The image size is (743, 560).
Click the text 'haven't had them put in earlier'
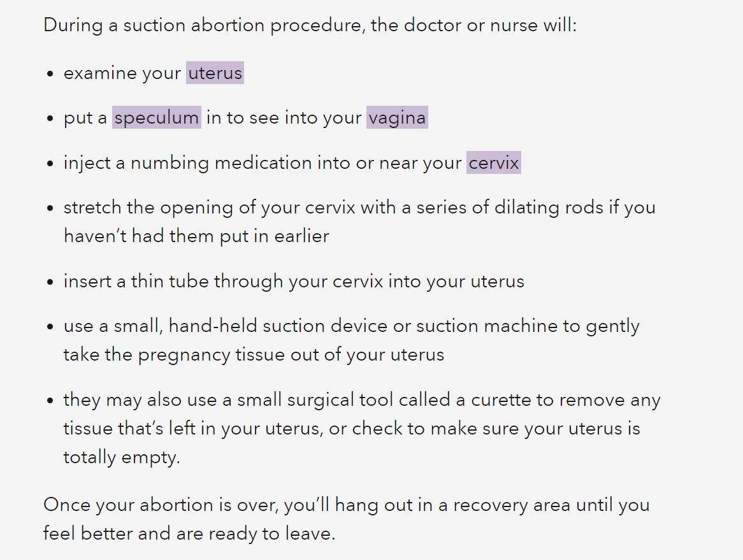coord(196,236)
